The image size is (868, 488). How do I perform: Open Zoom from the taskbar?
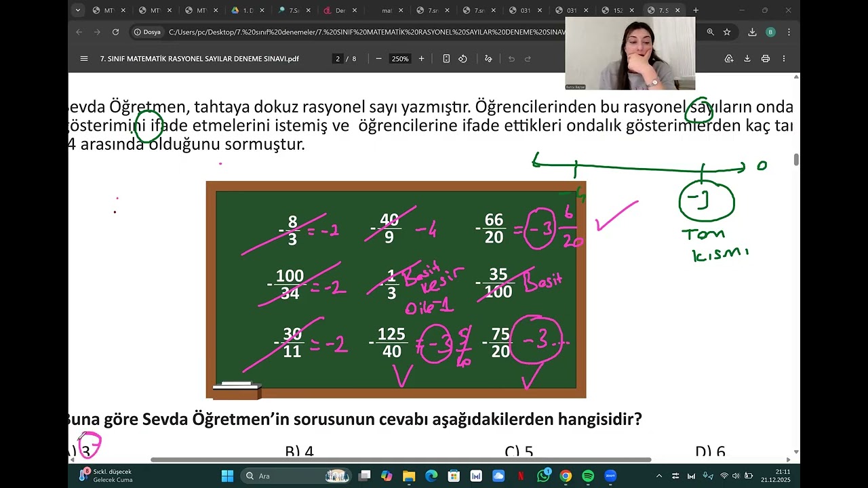tap(610, 476)
